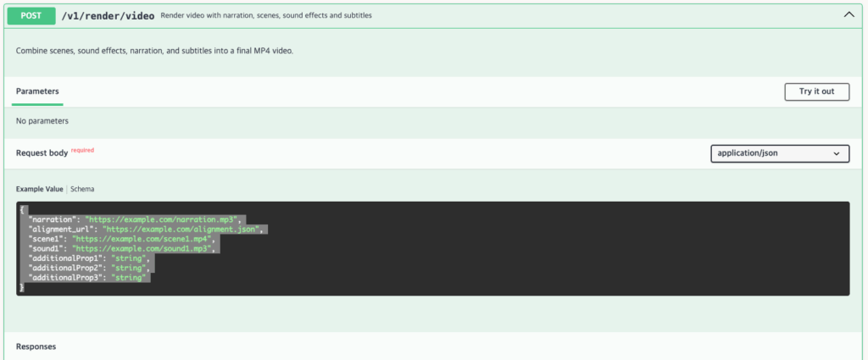Click the closing brace of the JSON example
Image resolution: width=868 pixels, height=360 pixels.
coord(21,288)
